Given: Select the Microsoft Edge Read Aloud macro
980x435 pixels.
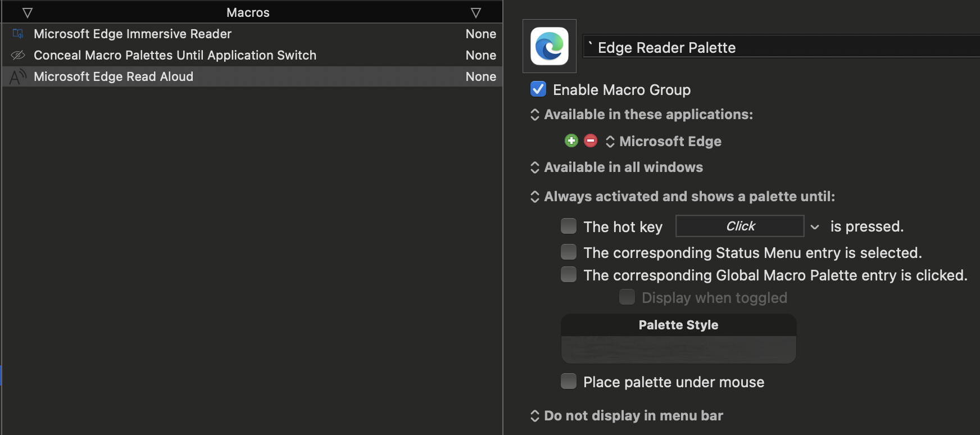Looking at the screenshot, I should click(252, 76).
